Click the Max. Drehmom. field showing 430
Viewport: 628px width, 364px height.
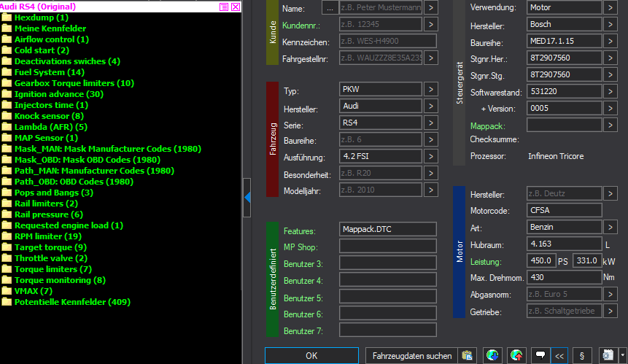[x=565, y=278]
